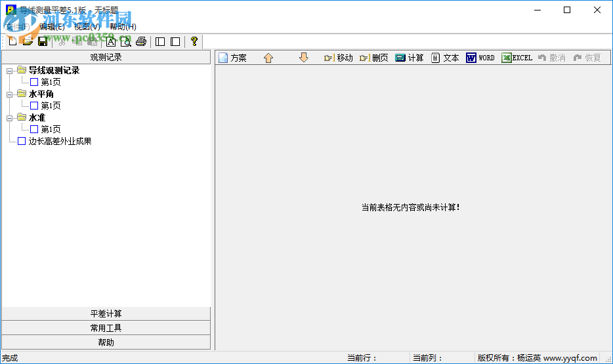Check 第1页 under 水平角

point(34,106)
